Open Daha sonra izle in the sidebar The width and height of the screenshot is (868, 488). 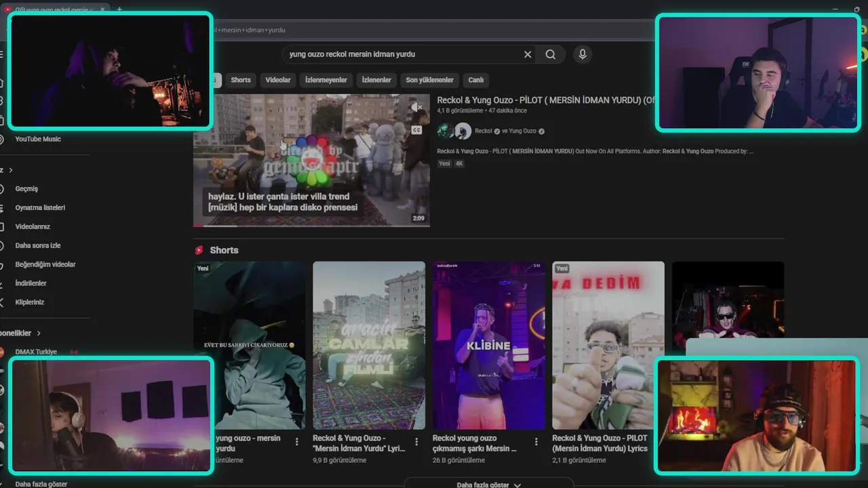(38, 245)
